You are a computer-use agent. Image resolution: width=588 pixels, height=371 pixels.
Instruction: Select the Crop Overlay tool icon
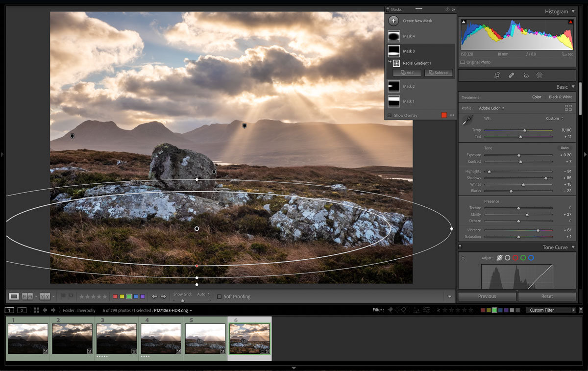point(497,75)
